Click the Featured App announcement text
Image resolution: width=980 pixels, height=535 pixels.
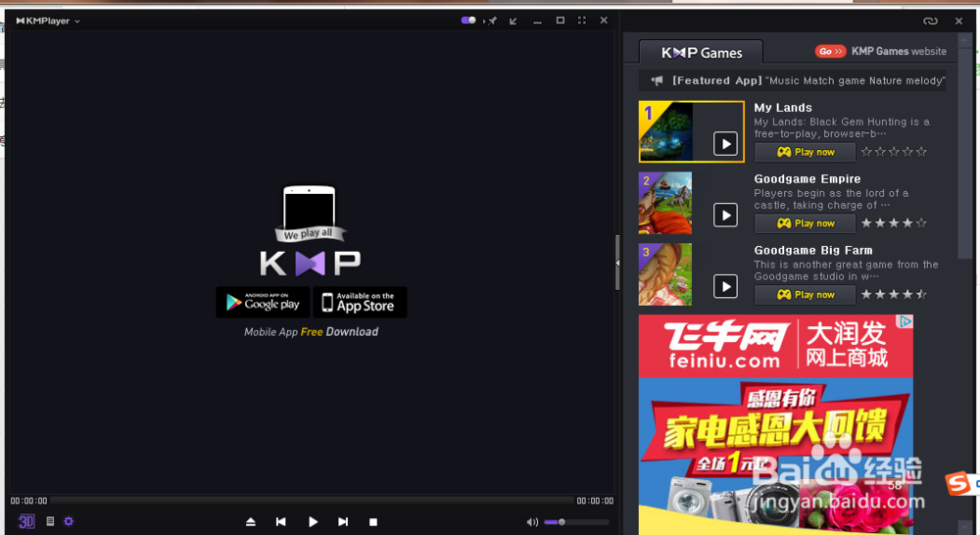click(808, 80)
